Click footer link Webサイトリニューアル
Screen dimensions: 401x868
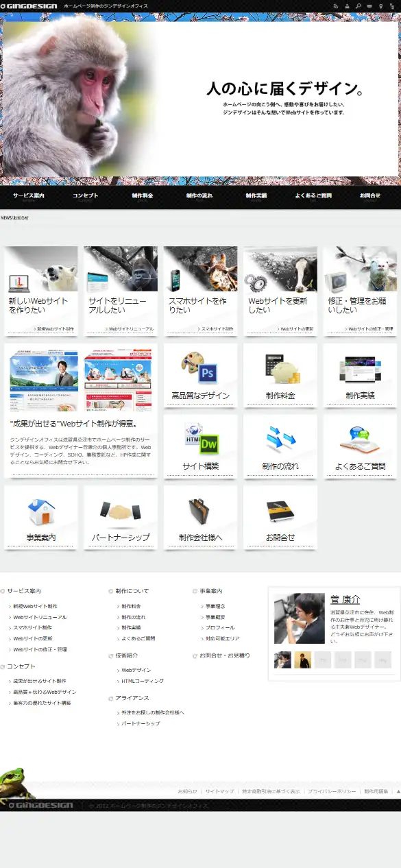[x=40, y=617]
